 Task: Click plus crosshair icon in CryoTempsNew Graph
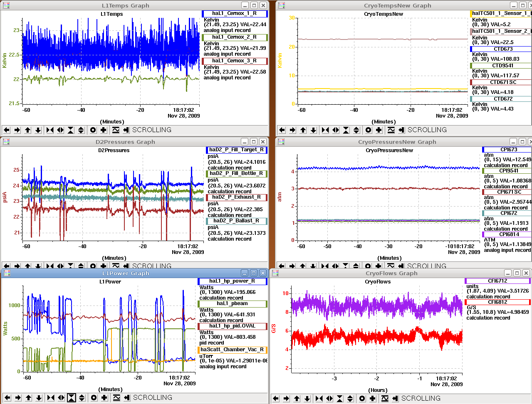379,130
